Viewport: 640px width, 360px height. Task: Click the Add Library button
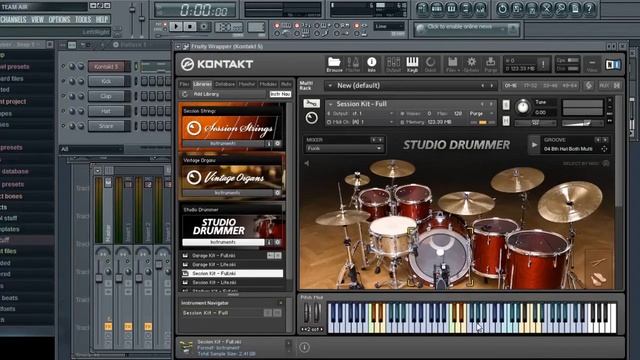coord(229,94)
